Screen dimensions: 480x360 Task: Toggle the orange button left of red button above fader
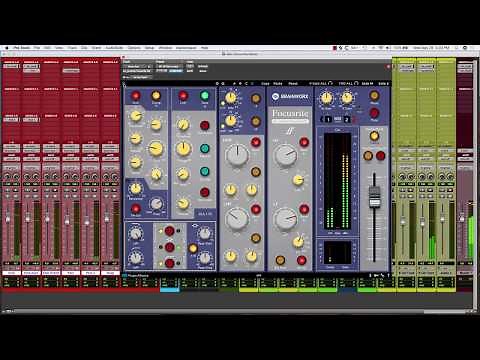[x=368, y=155]
